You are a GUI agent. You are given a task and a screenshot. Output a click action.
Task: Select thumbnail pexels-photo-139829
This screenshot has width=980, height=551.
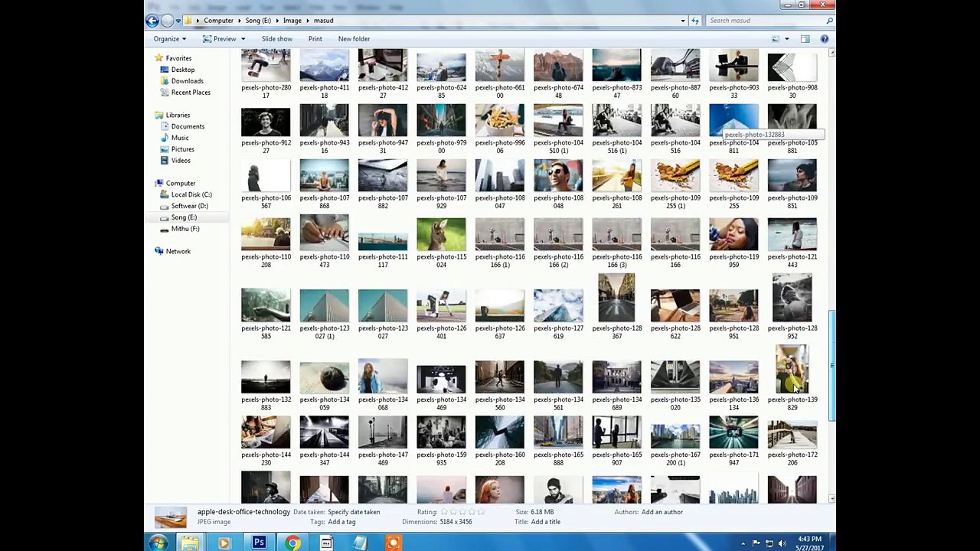point(792,369)
